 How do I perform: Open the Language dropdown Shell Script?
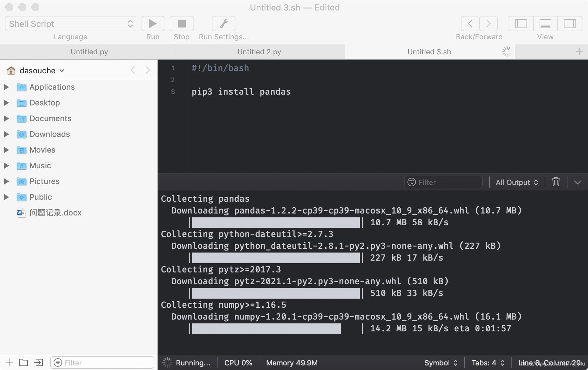coord(71,24)
